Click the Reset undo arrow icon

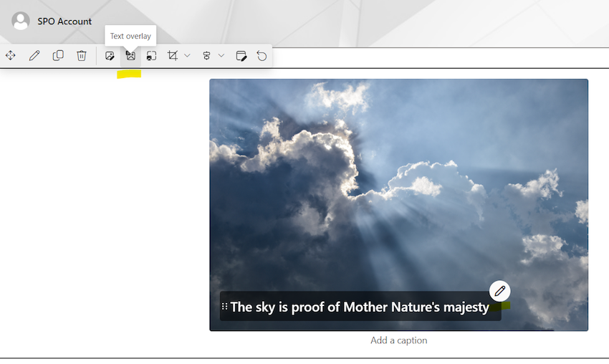[262, 56]
